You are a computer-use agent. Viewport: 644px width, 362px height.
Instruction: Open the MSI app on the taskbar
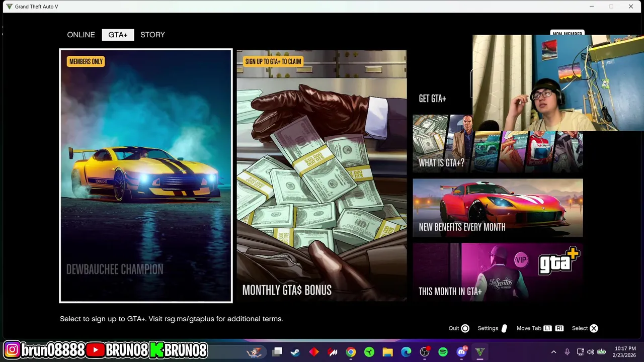[333, 352]
